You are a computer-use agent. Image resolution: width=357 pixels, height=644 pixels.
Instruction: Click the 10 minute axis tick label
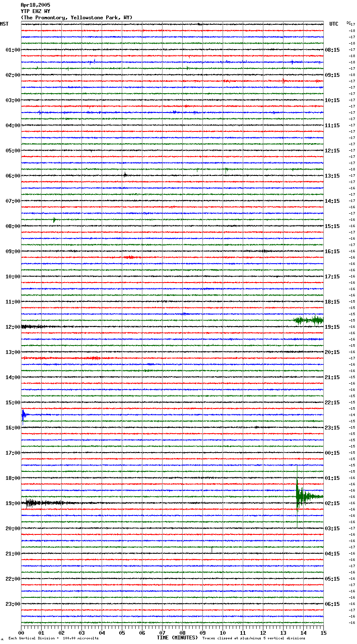click(x=223, y=633)
